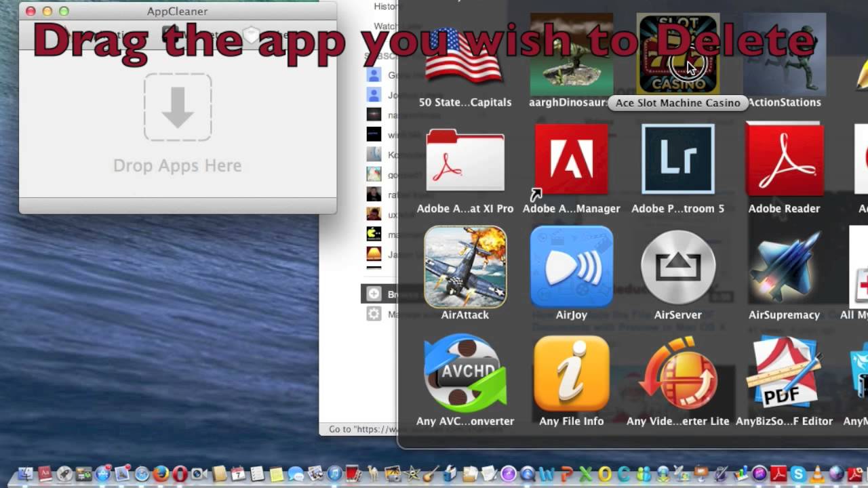This screenshot has height=488, width=868.
Task: Launch Any Video Converter Lite
Action: click(678, 373)
